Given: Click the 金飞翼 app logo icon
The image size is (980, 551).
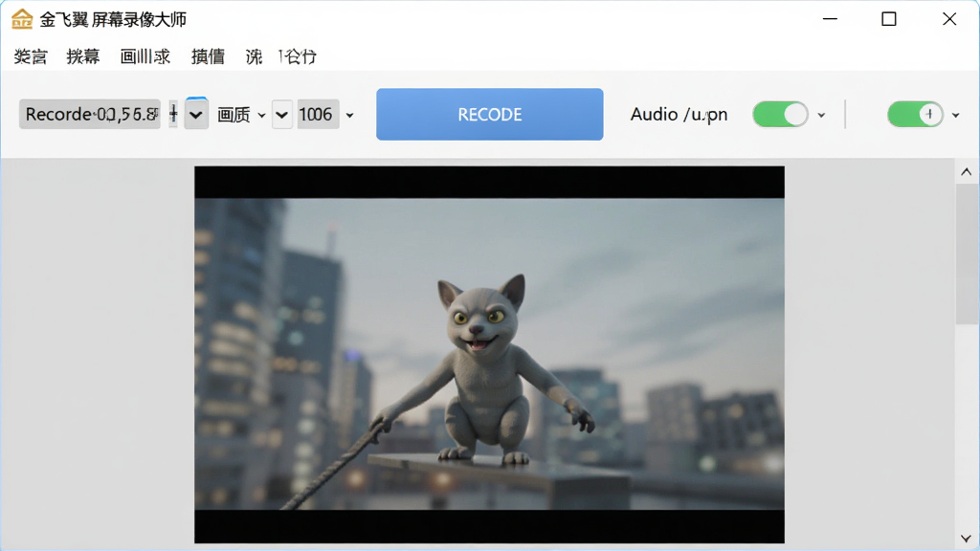Looking at the screenshot, I should [22, 19].
